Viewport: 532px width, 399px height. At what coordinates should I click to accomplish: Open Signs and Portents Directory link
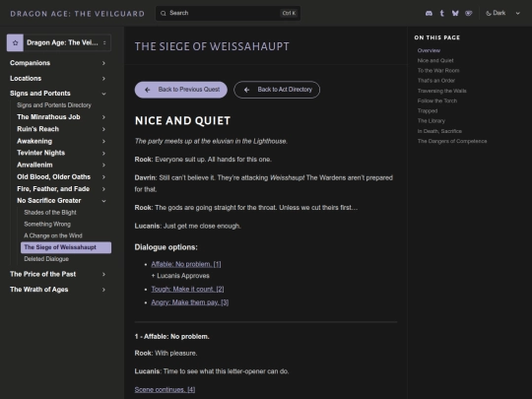click(54, 105)
